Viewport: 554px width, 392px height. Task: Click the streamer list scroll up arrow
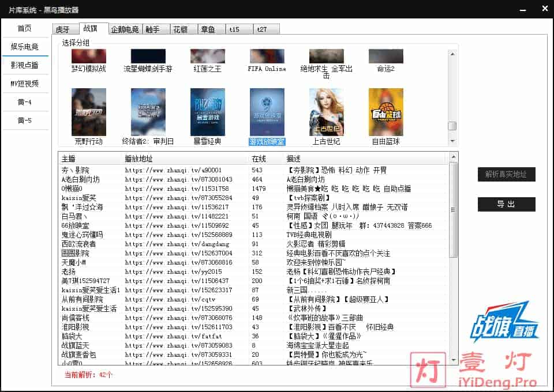pos(454,156)
